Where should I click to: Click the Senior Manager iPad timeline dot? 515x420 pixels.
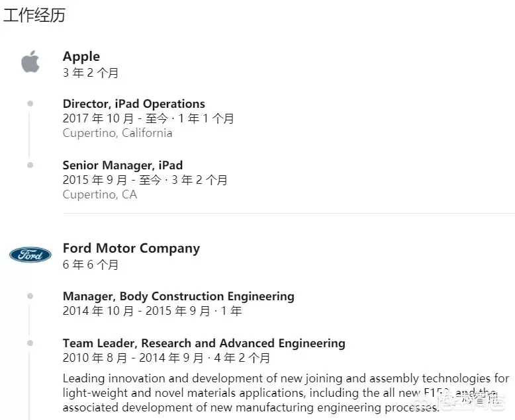click(30, 165)
